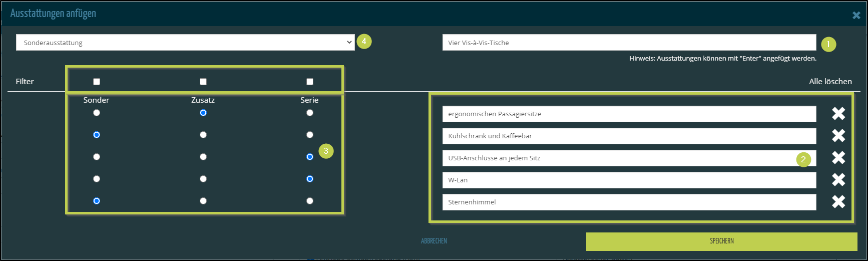Click into the W-Lan text field

(629, 180)
